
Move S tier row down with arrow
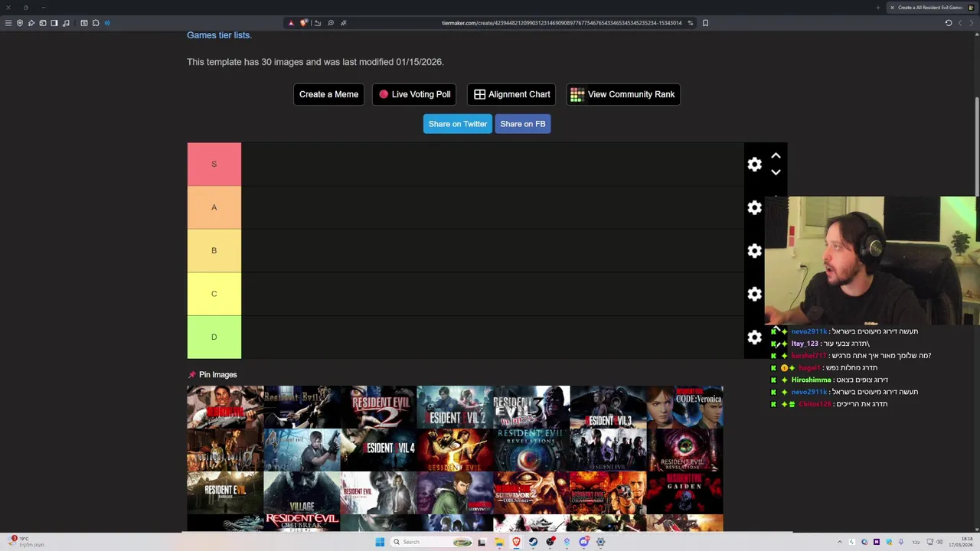776,172
